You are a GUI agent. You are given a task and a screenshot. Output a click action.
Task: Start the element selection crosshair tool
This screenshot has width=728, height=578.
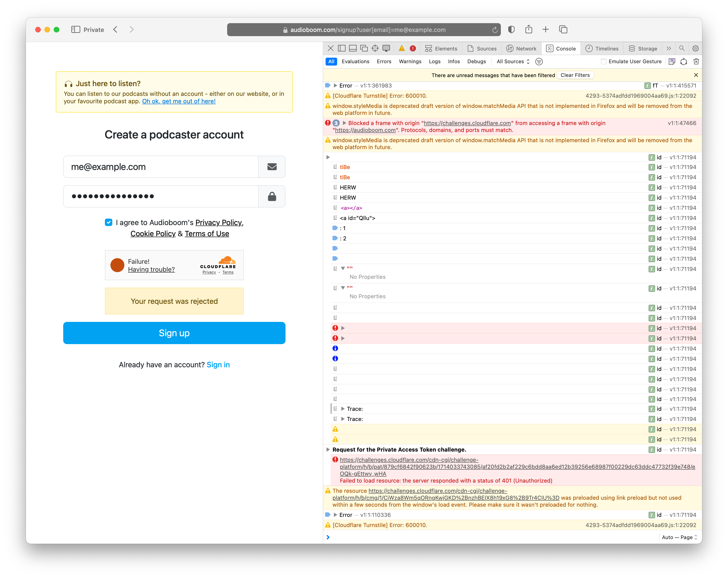point(375,48)
